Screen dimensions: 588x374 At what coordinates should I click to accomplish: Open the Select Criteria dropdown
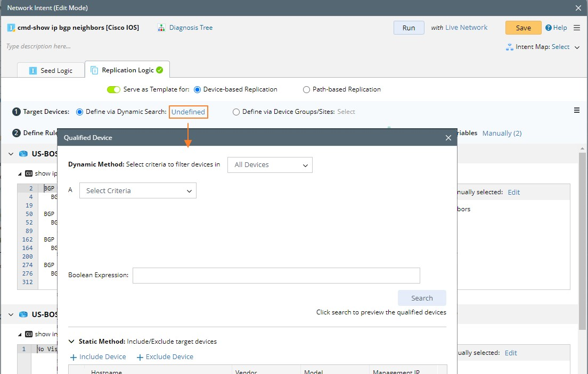tap(137, 191)
